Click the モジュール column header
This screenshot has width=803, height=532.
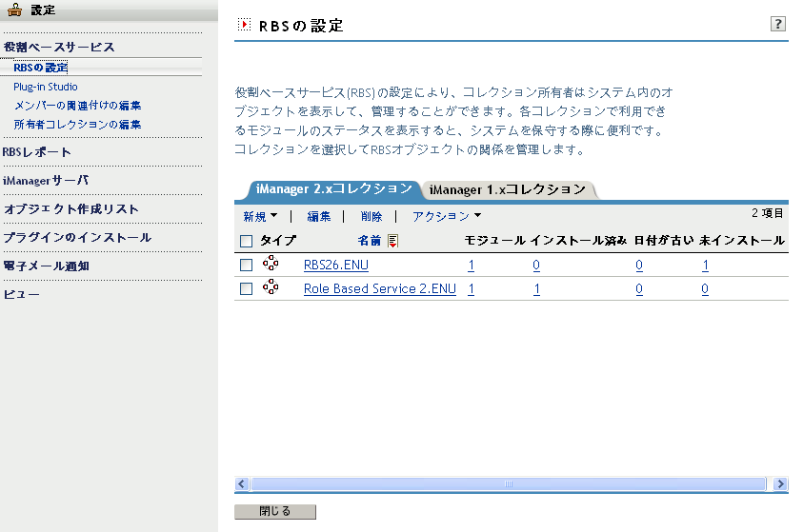coord(494,241)
